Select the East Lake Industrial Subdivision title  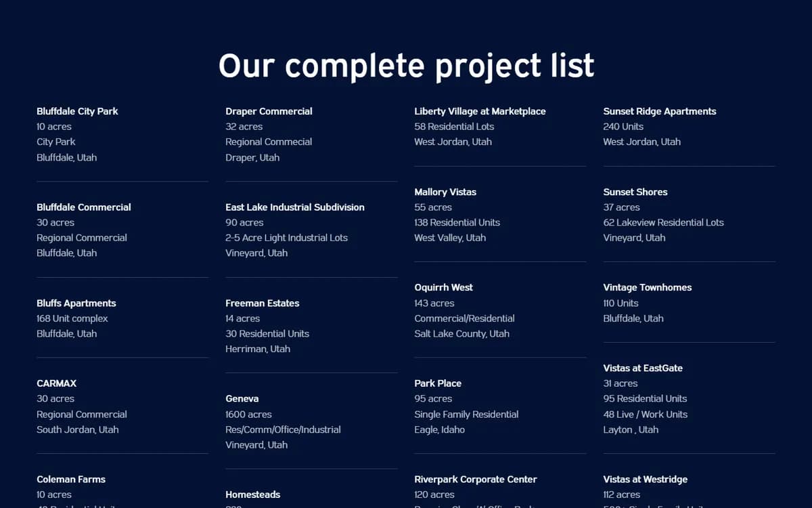(x=295, y=207)
